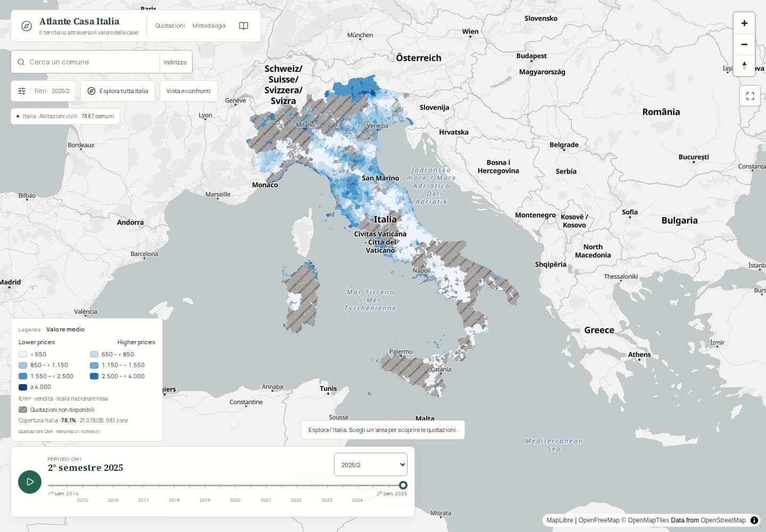Open the OpenFreeMap attribution link

[599, 520]
